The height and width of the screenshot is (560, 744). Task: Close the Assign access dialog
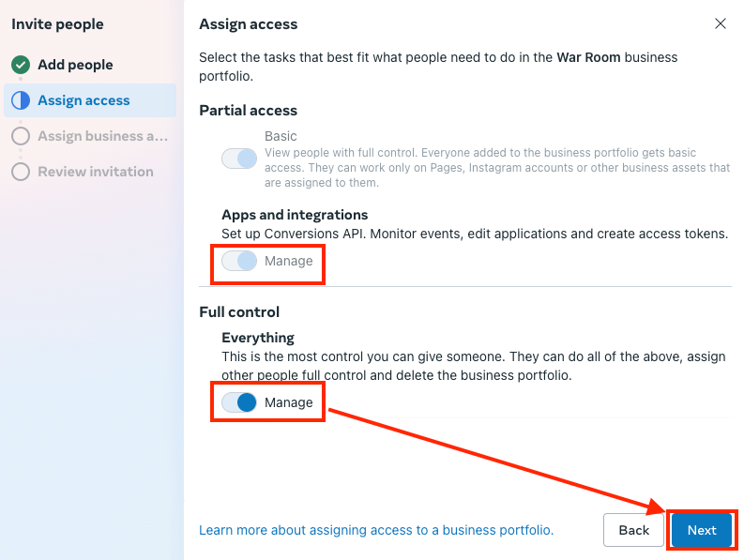coord(721,23)
